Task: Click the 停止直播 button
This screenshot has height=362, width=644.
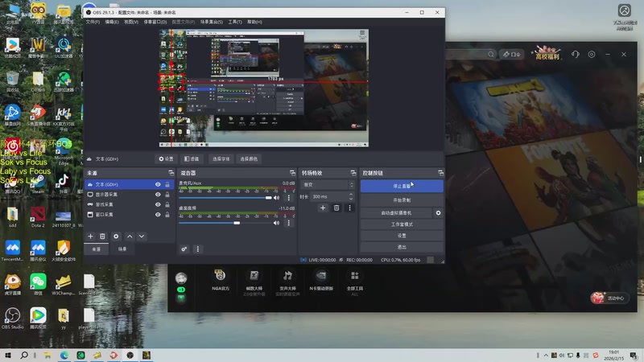Action: 402,186
